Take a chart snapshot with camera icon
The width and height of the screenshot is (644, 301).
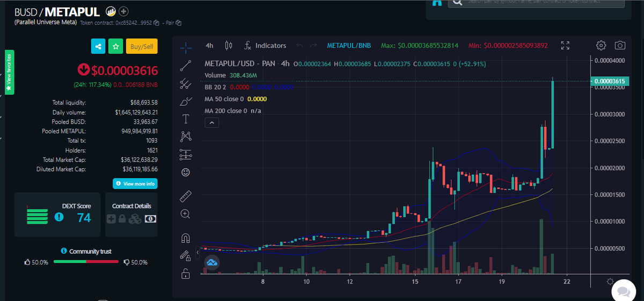tap(620, 46)
